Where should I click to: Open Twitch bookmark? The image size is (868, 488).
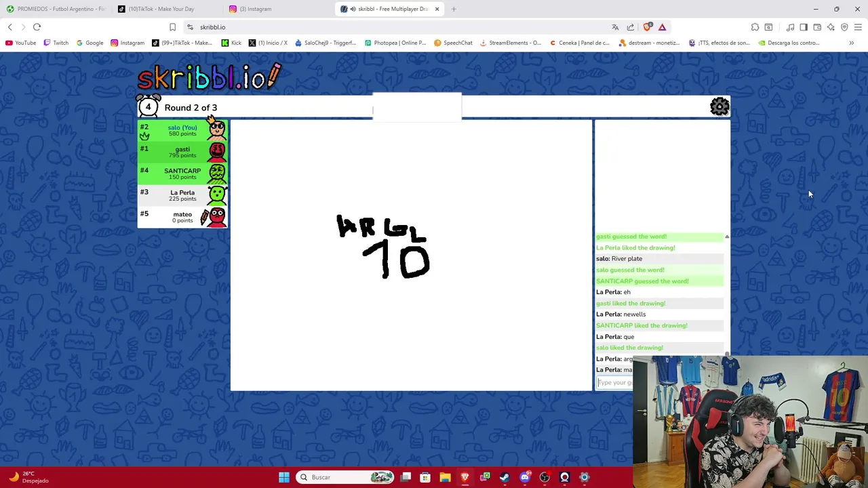coord(56,43)
